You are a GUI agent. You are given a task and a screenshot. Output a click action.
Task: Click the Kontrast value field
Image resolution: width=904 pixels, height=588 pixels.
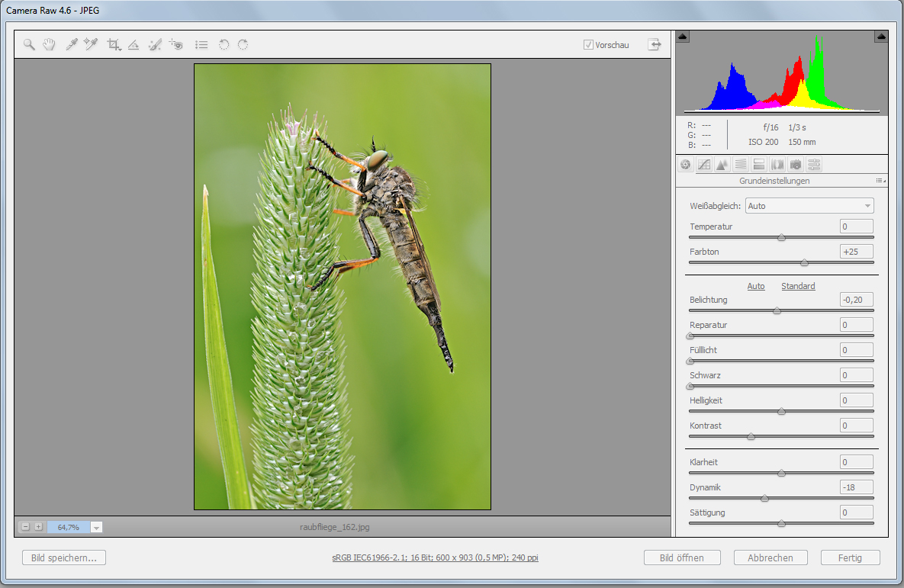tap(856, 426)
